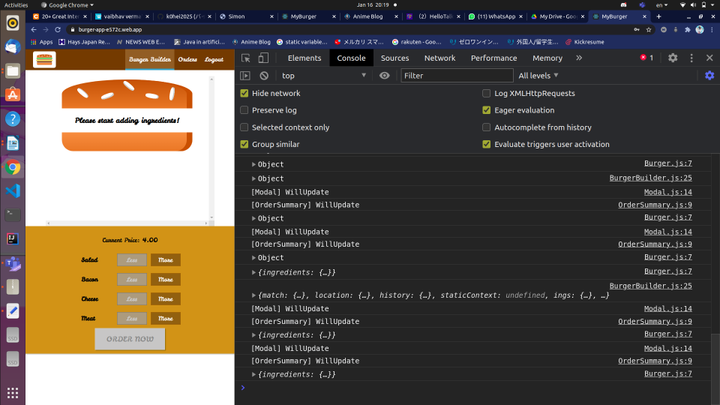Click the inspect element picker icon

point(246,58)
